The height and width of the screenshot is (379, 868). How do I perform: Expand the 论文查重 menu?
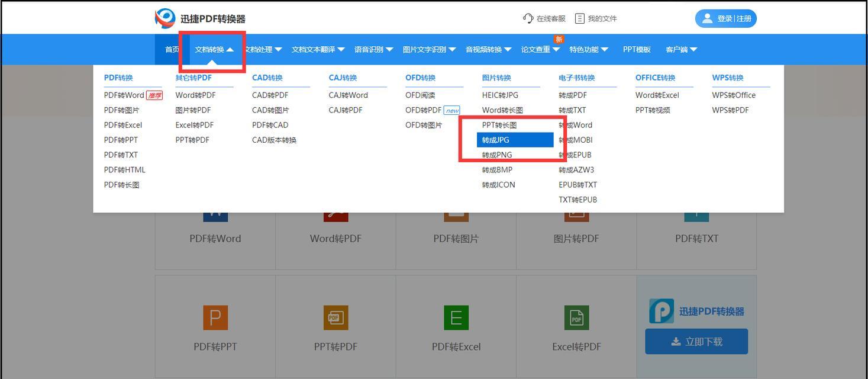click(x=540, y=49)
